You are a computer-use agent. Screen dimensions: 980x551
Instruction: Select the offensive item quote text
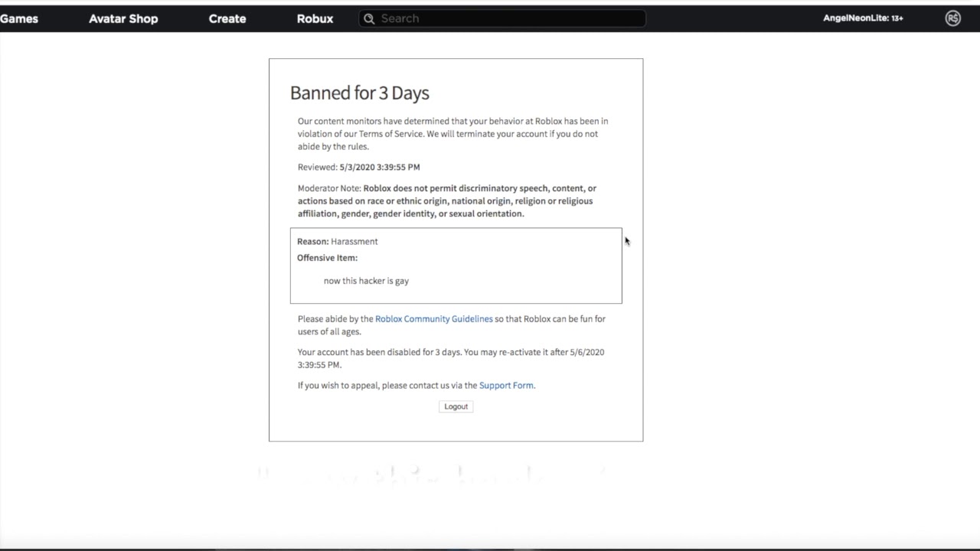coord(366,281)
